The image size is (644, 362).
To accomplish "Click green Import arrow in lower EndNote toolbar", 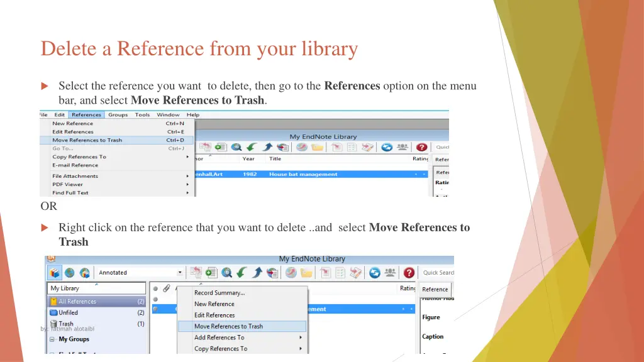I will point(241,272).
